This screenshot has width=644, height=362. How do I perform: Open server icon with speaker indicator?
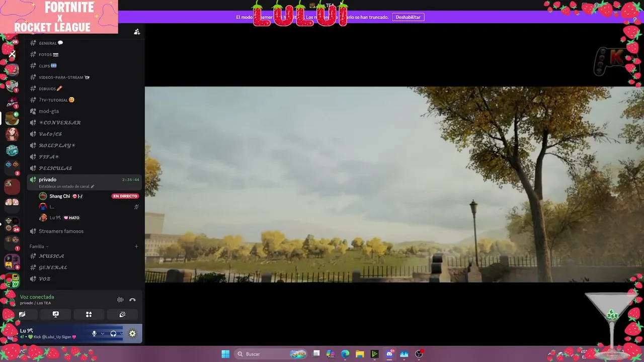(12, 119)
